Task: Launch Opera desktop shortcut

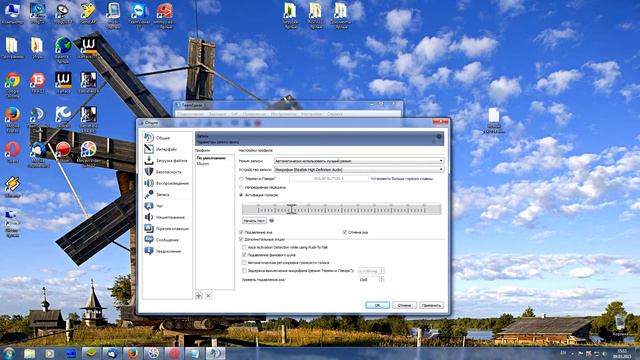Action: click(x=12, y=153)
